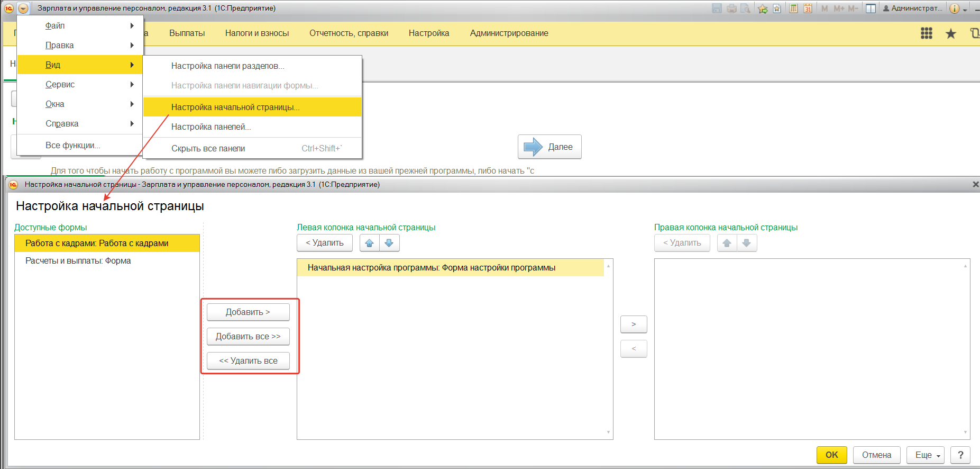Click the Save diskette icon in title toolbar
This screenshot has width=980, height=469.
point(717,8)
